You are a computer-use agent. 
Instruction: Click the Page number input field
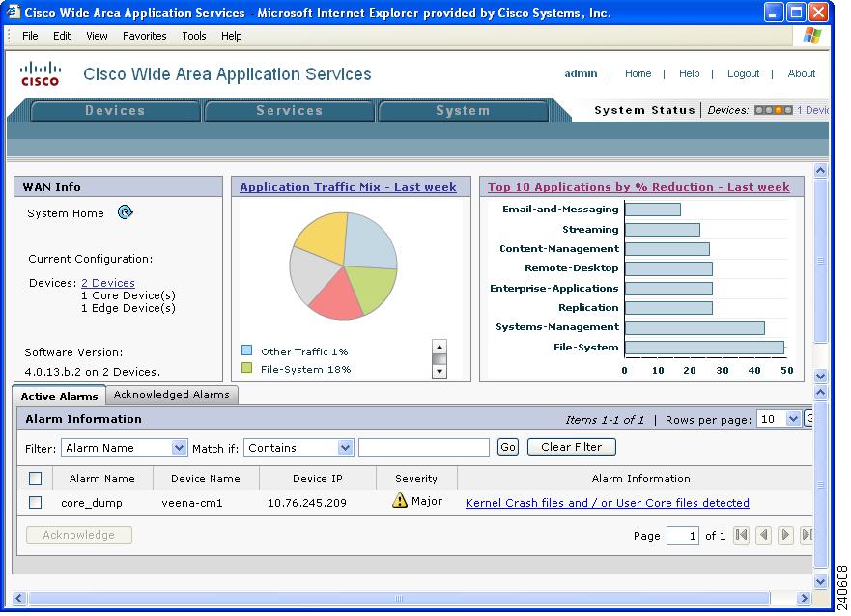click(x=682, y=535)
